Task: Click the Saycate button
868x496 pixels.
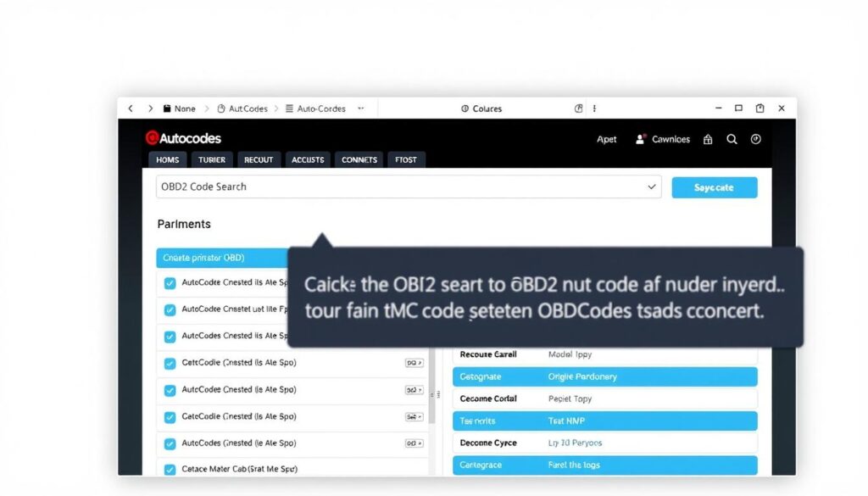Action: 715,187
